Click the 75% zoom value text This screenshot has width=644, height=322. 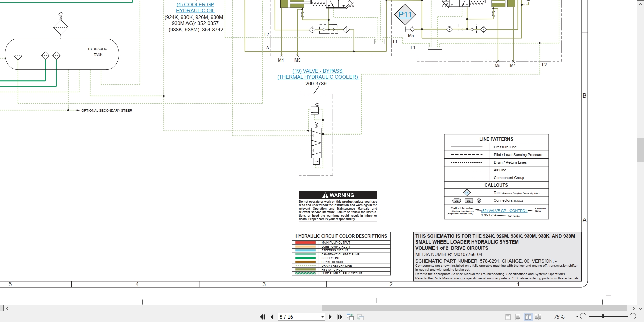coord(559,317)
